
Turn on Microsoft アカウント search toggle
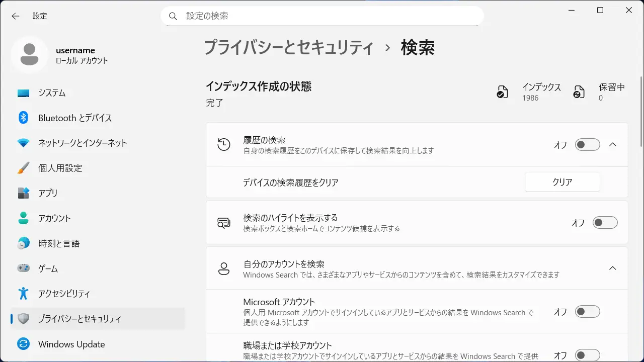point(588,312)
